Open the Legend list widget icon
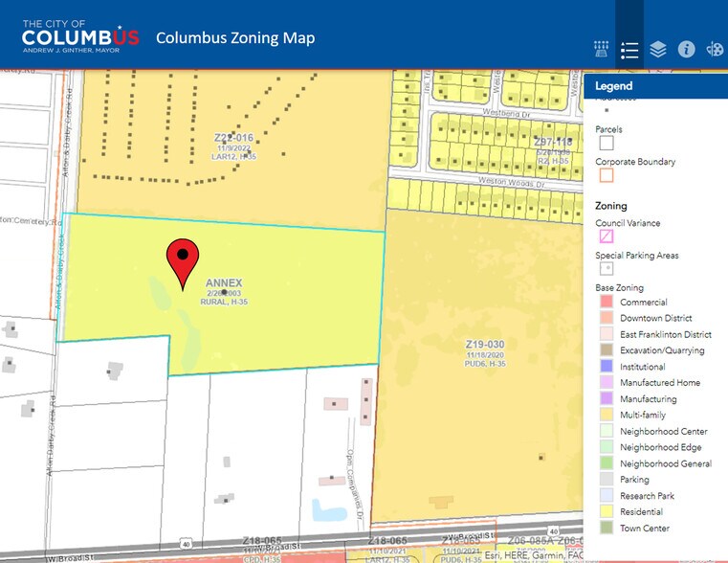Screen dimensions: 728x563 629,50
